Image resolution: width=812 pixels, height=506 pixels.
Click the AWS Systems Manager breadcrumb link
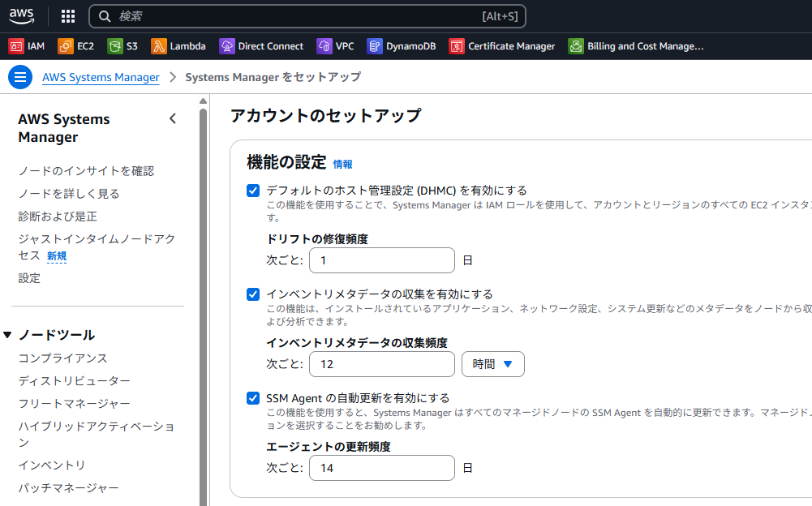(x=101, y=77)
